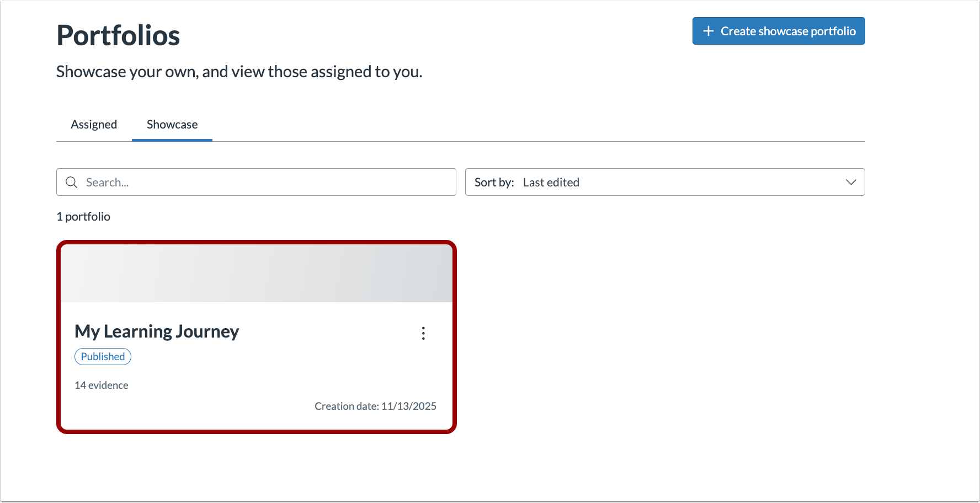
Task: Open the Sort by Last edited dropdown
Action: (665, 182)
